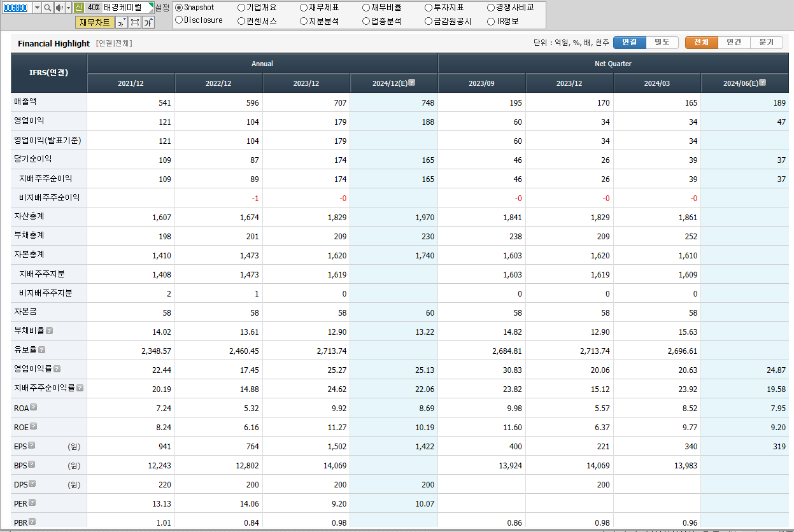The width and height of the screenshot is (794, 532).
Task: Click the 2022/12 annual column header
Action: coord(218,83)
